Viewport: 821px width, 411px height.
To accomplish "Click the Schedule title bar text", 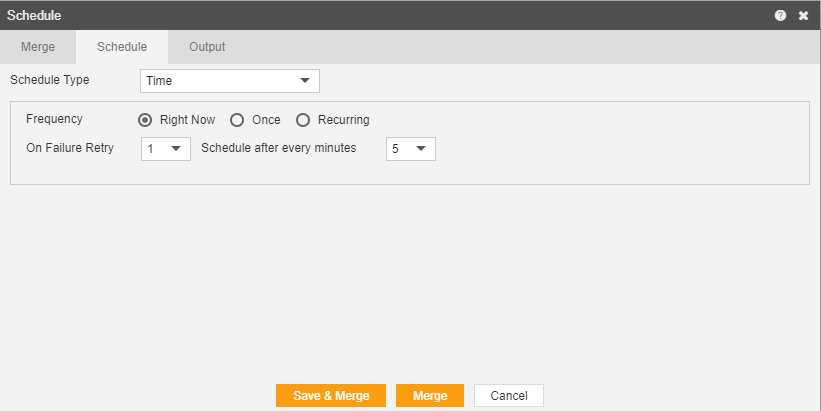I will tap(34, 15).
